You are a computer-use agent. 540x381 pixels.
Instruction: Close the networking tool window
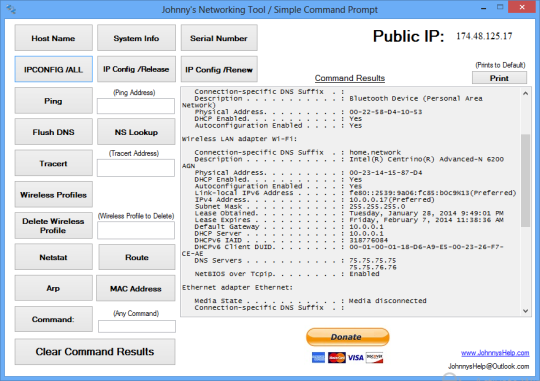pyautogui.click(x=522, y=7)
